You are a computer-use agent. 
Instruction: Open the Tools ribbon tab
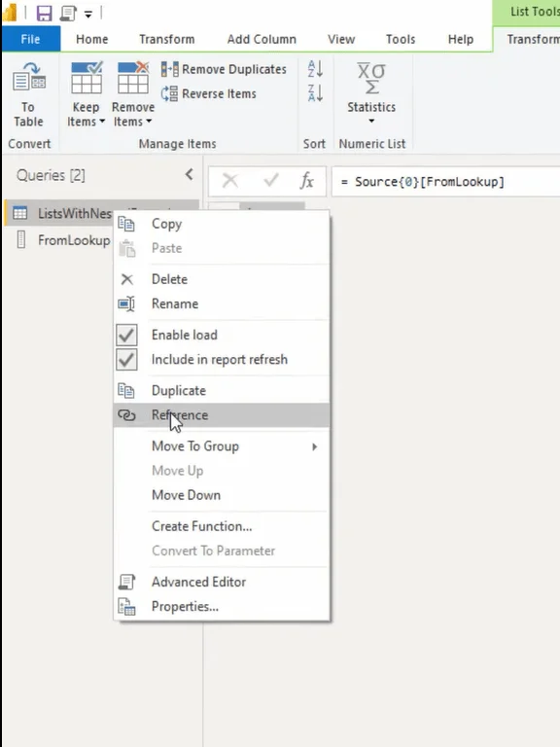tap(401, 39)
